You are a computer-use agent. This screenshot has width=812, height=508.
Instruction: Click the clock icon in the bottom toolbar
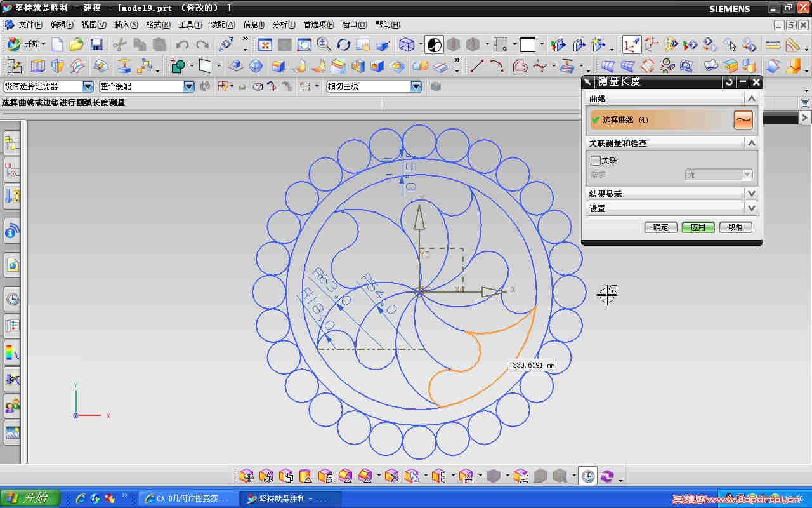click(588, 476)
